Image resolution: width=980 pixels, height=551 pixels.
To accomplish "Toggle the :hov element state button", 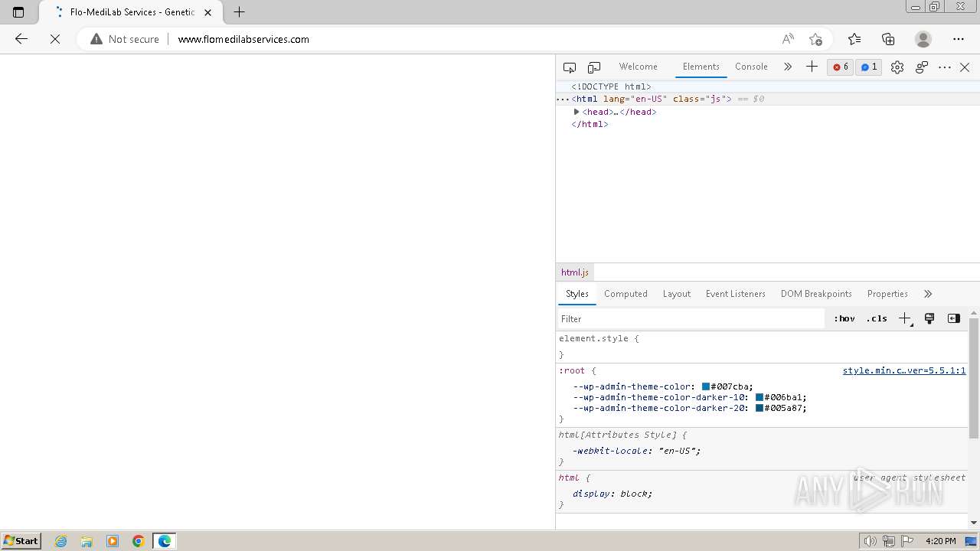I will click(844, 319).
